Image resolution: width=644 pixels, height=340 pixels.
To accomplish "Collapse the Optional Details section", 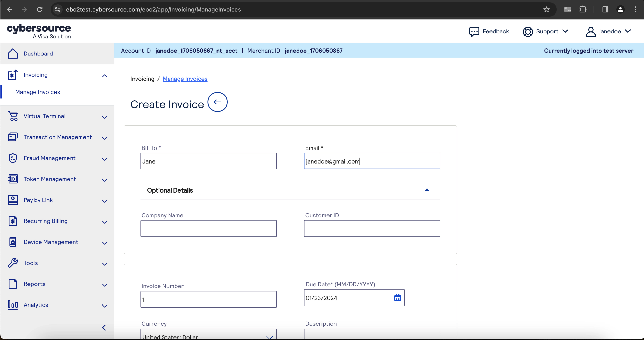I will tap(427, 190).
